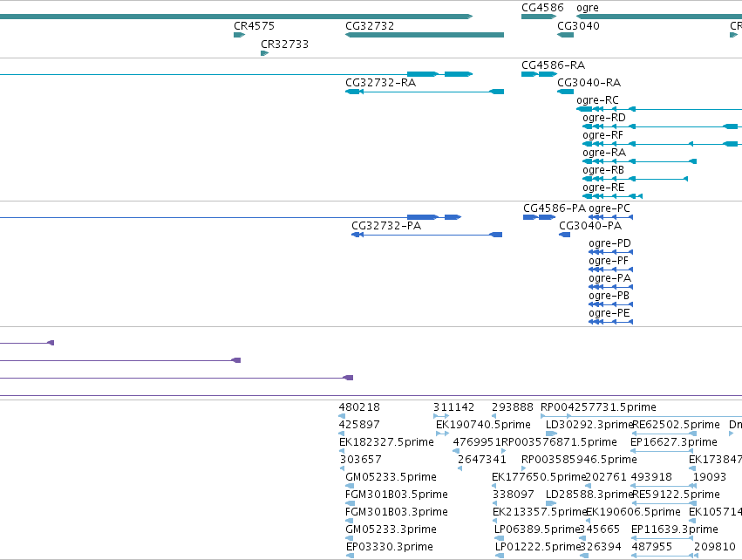Image resolution: width=742 pixels, height=560 pixels.
Task: Click the GM05233.3prime EST label
Action: [391, 529]
